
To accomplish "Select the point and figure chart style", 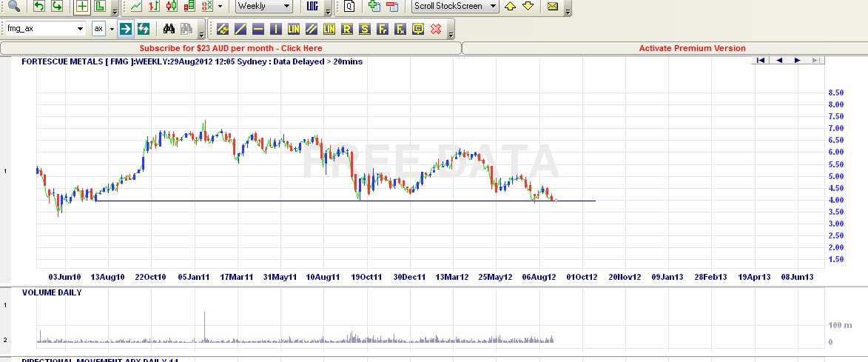I will click(207, 6).
